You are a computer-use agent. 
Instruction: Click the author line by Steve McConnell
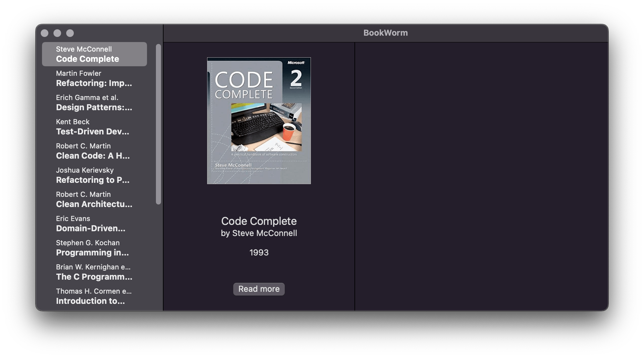pos(259,233)
